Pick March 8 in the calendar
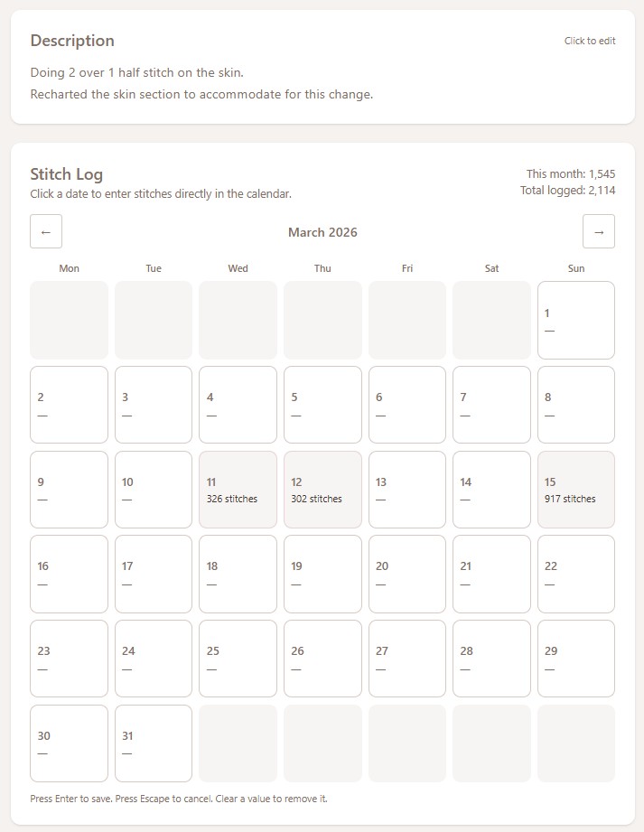The height and width of the screenshot is (832, 644). (576, 405)
